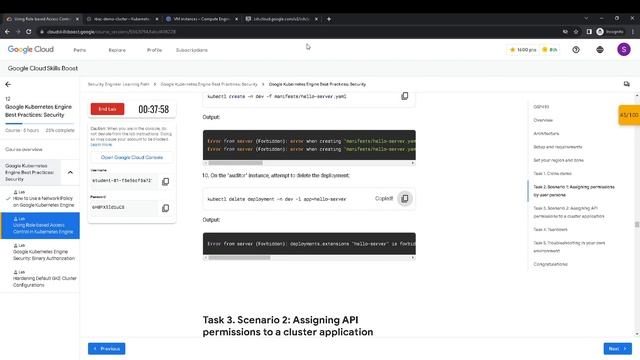Screen dimensions: 640x360
Task: Go to the Next lab page
Action: [x=618, y=349]
